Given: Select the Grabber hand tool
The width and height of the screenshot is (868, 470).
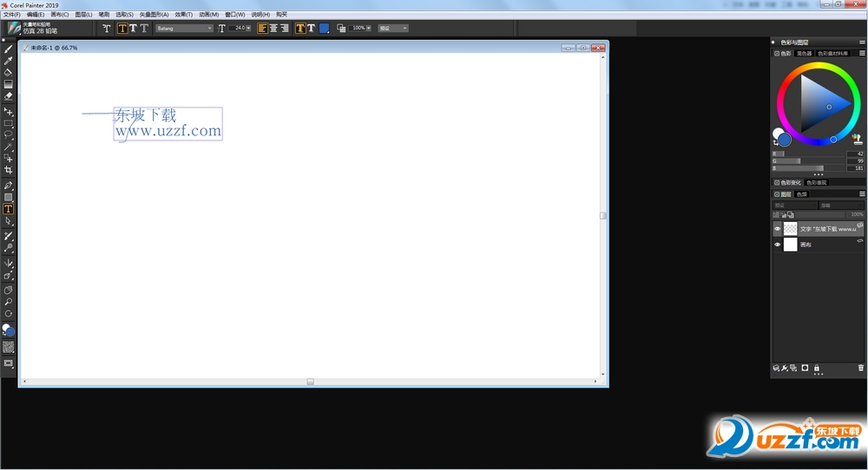Looking at the screenshot, I should [x=9, y=290].
